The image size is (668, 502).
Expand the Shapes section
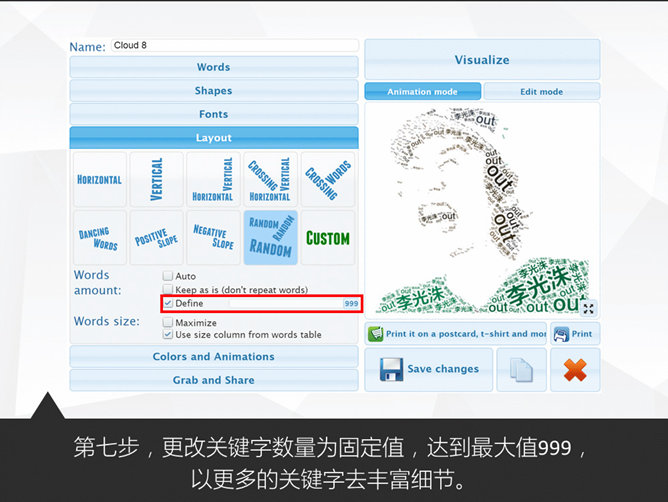pos(213,91)
